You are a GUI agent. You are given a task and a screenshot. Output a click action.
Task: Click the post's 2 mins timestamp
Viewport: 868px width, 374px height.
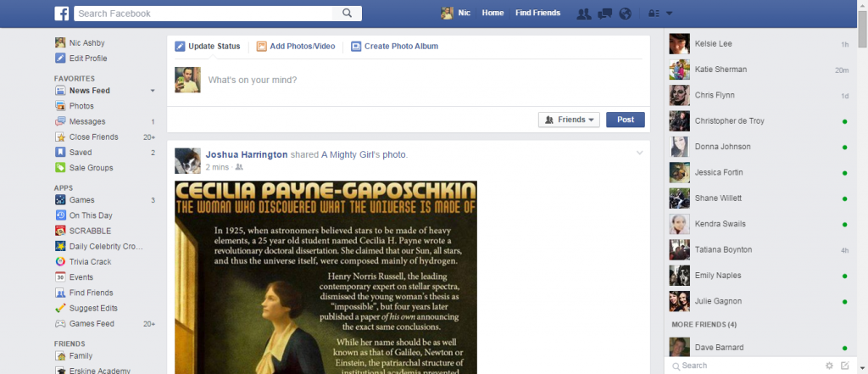coord(217,167)
